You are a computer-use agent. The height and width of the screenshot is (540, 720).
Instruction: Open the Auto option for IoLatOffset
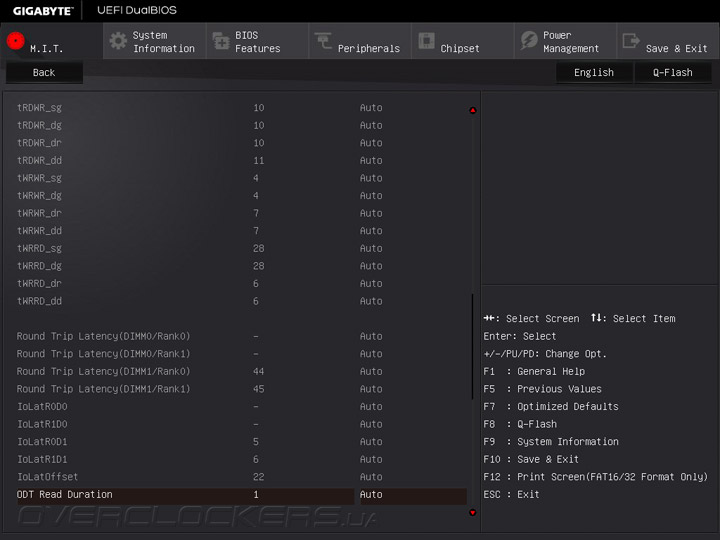tap(371, 477)
